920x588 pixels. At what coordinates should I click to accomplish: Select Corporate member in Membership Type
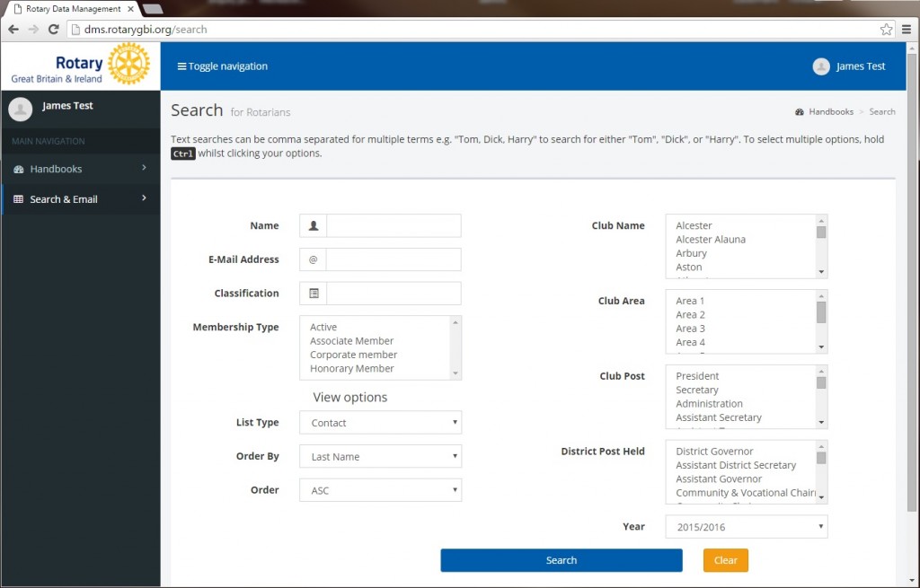pos(353,355)
